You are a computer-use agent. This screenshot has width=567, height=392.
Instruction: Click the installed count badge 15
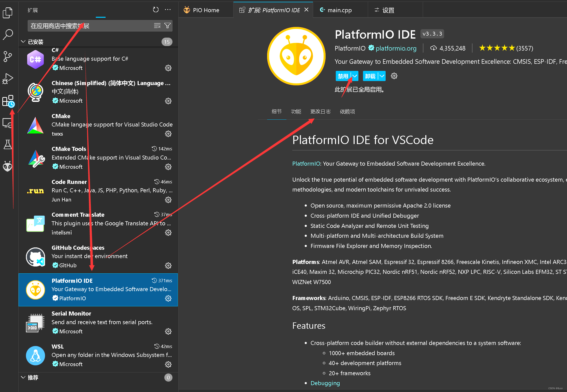point(167,42)
